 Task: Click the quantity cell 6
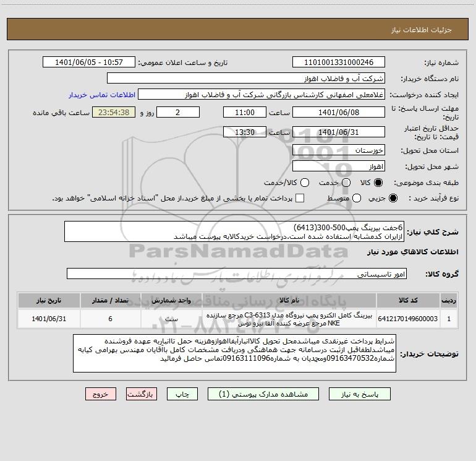pyautogui.click(x=110, y=319)
